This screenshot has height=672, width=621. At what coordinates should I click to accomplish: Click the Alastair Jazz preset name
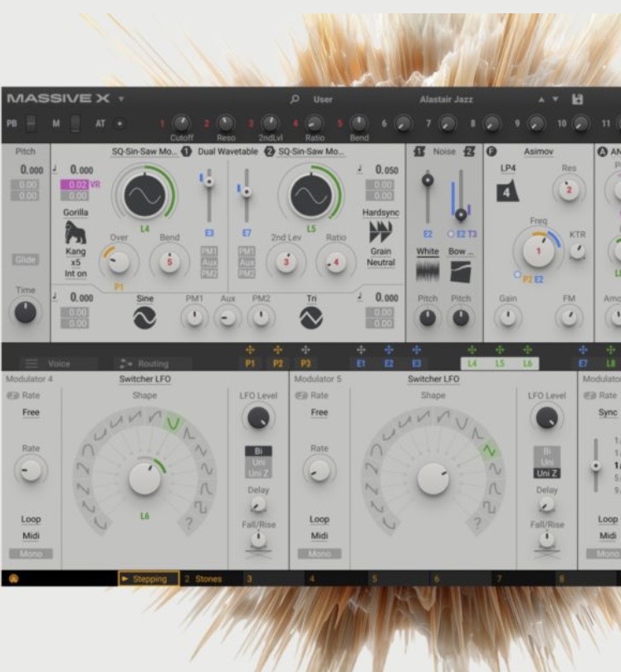pos(446,100)
